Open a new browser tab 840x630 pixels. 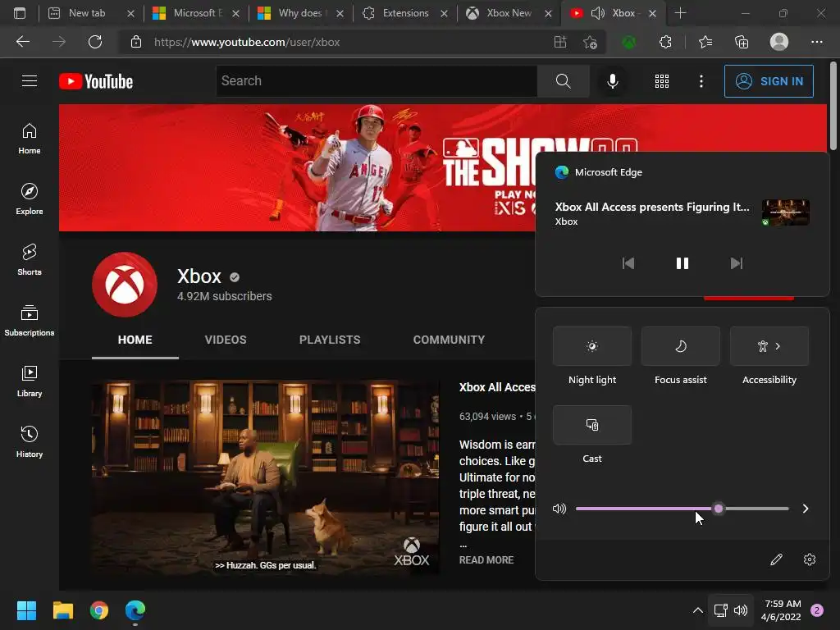(x=680, y=13)
